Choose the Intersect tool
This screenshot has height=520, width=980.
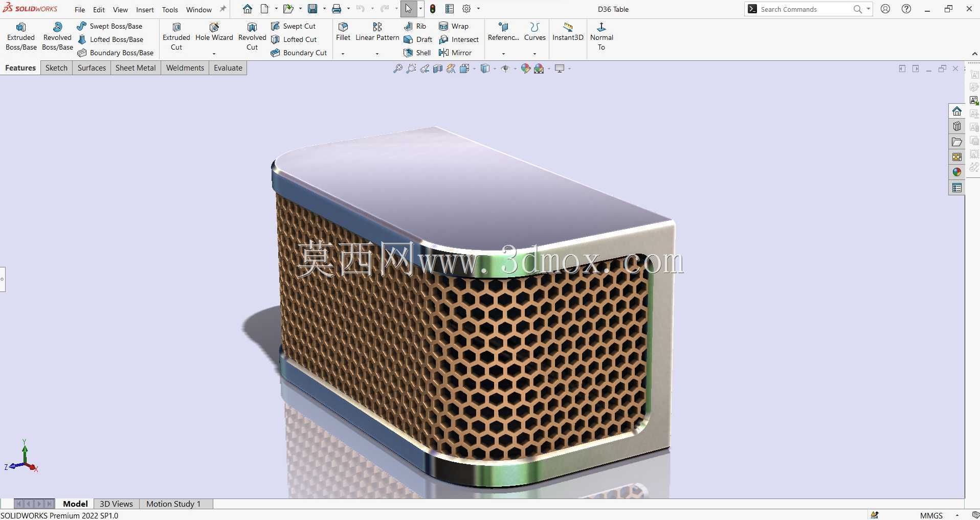tap(459, 39)
